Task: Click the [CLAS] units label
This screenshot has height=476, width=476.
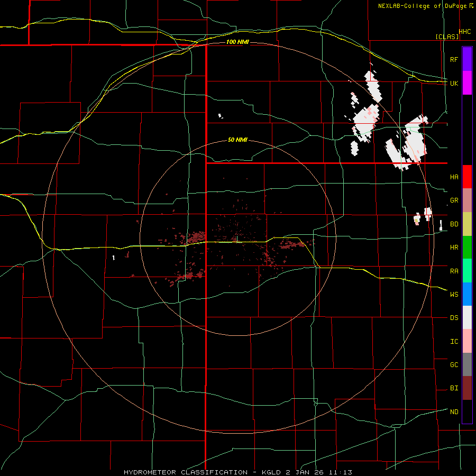Action: [x=447, y=37]
